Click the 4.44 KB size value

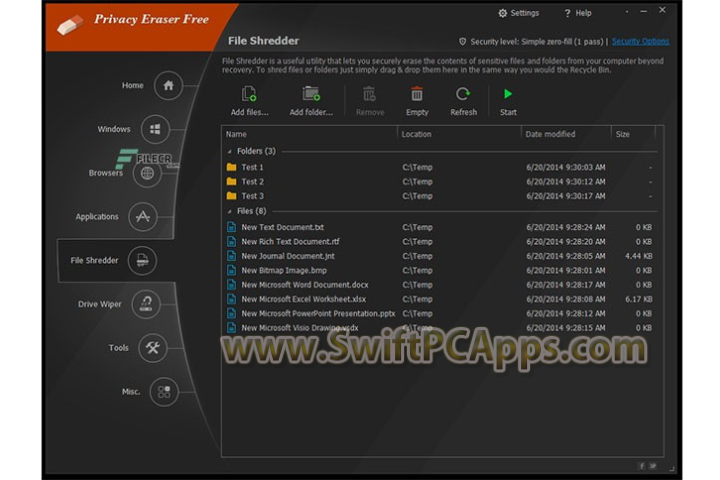pyautogui.click(x=638, y=256)
